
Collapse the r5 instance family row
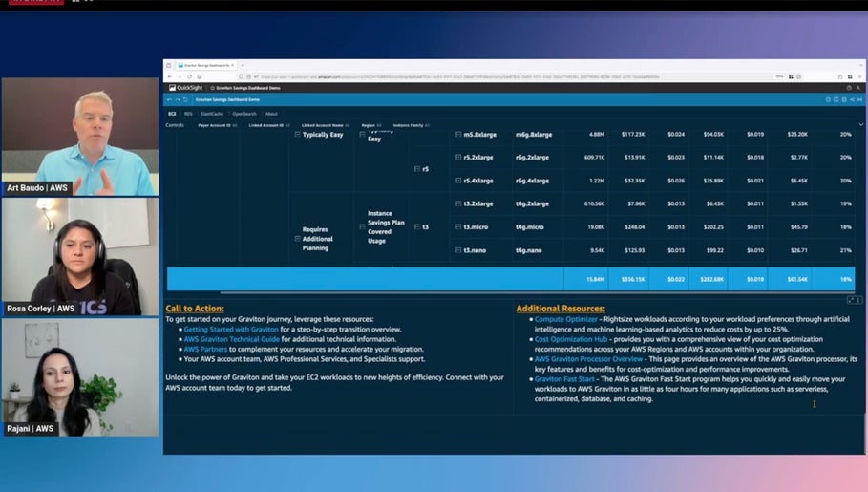click(x=417, y=169)
